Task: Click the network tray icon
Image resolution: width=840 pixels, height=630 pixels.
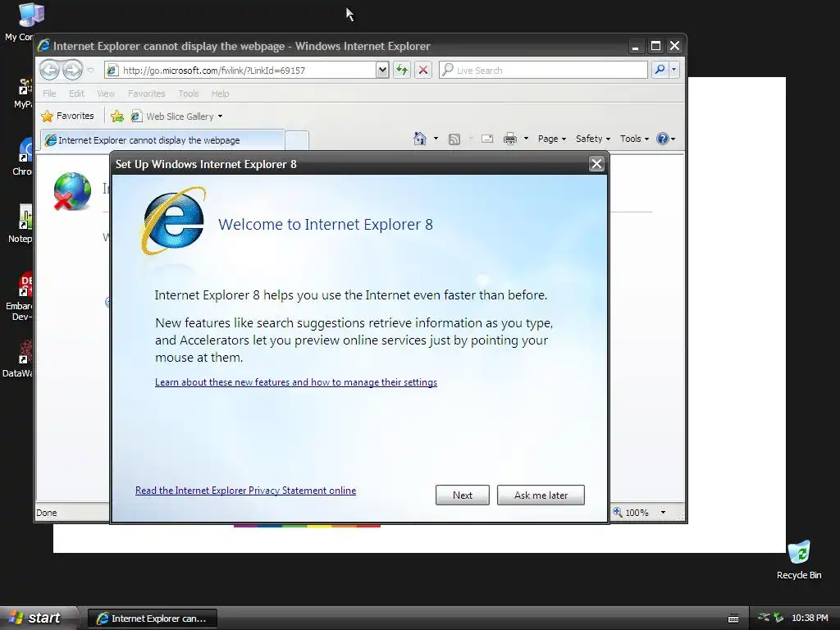Action: (x=764, y=618)
